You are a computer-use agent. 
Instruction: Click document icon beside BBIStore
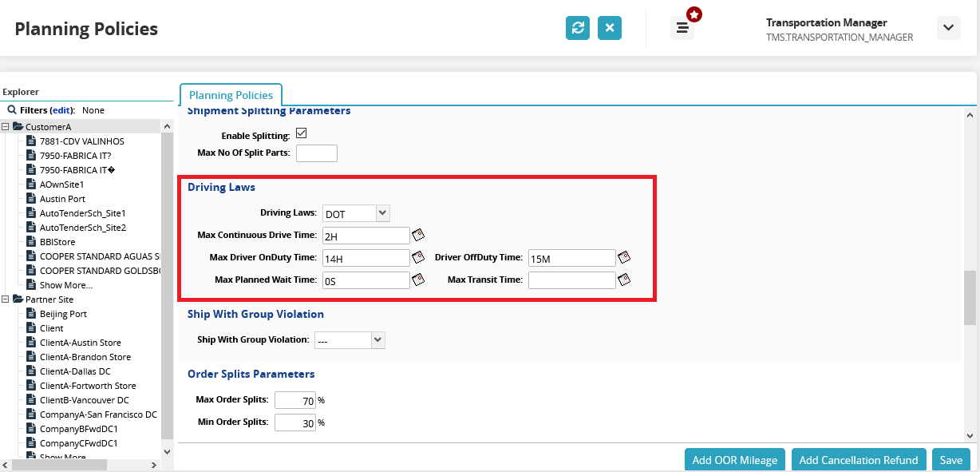point(32,242)
